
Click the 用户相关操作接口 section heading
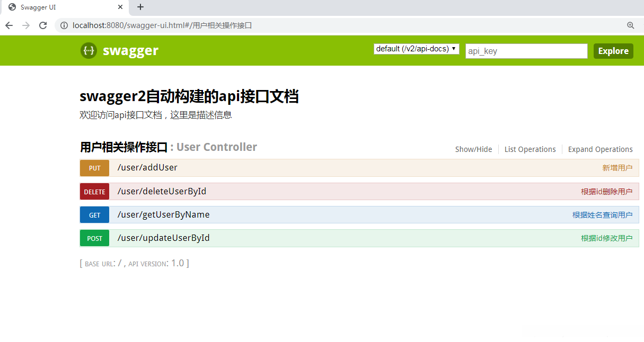[x=123, y=147]
